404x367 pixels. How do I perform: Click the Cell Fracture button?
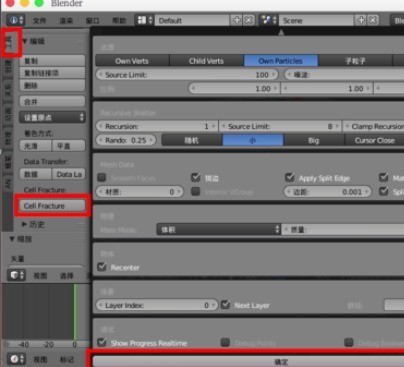[x=52, y=206]
